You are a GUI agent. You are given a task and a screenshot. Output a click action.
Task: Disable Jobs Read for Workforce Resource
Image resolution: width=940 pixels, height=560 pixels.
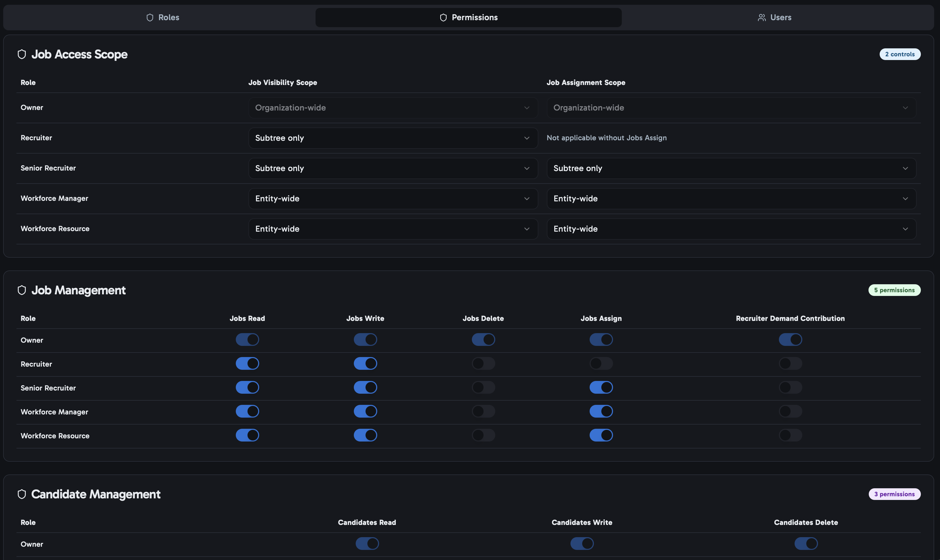247,435
